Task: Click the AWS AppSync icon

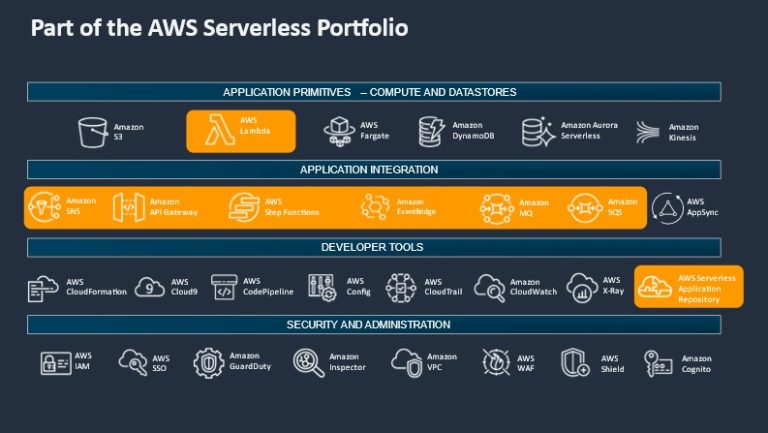Action: tap(668, 209)
